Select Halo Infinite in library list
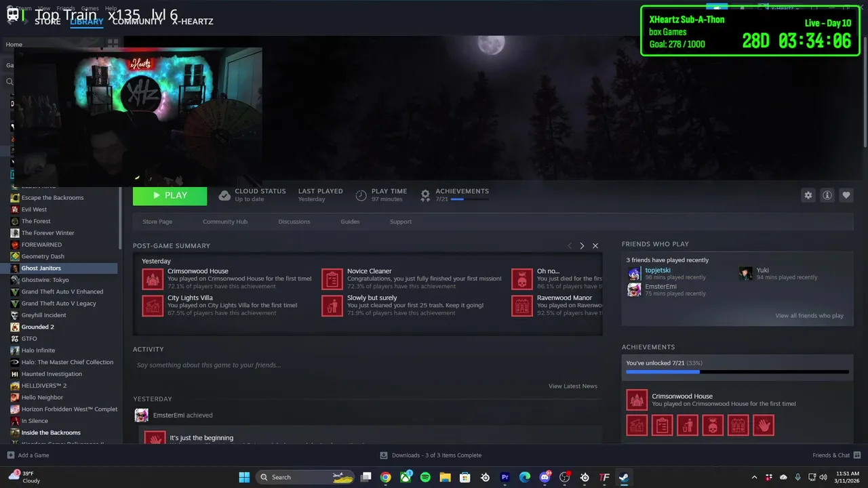The image size is (868, 488). (38, 350)
